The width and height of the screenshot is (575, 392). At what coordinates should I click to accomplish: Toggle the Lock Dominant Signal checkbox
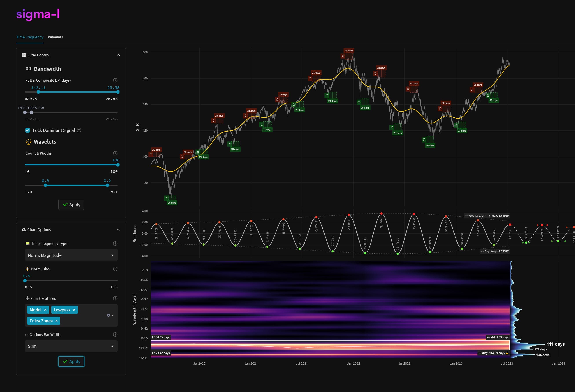point(28,130)
